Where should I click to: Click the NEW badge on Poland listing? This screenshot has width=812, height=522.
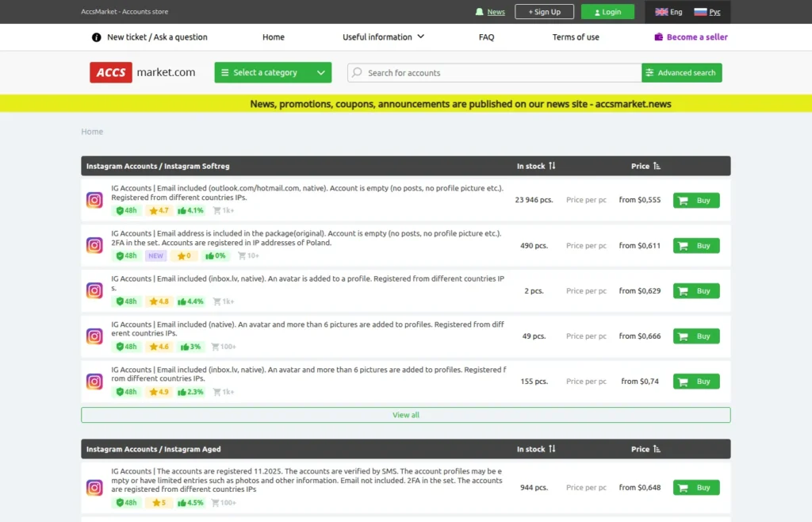click(155, 255)
